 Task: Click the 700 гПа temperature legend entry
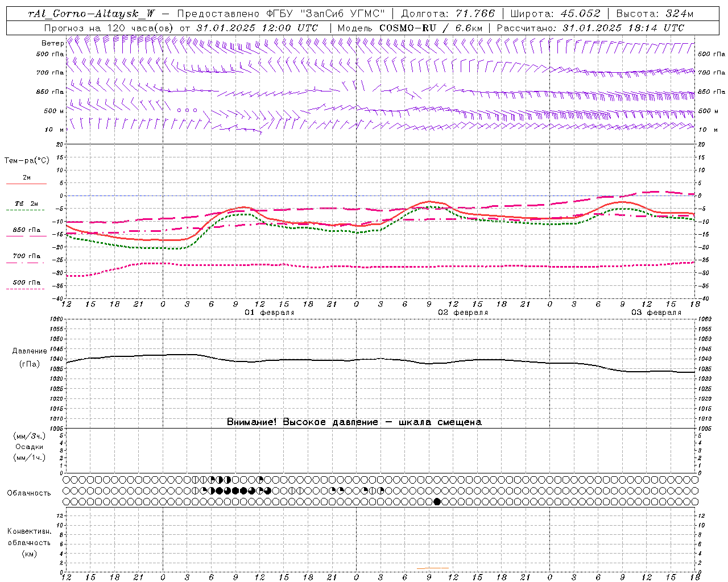click(26, 256)
